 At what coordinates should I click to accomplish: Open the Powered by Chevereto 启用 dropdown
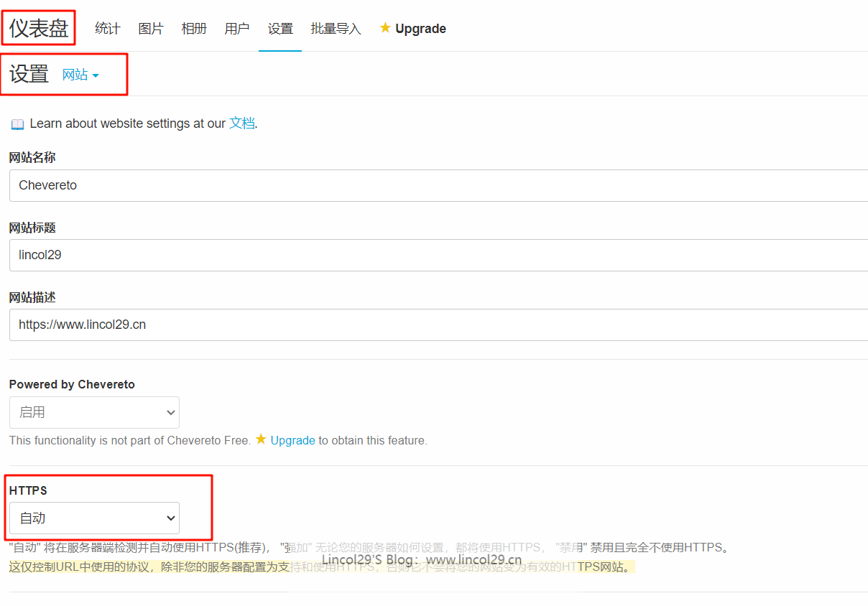(x=94, y=412)
